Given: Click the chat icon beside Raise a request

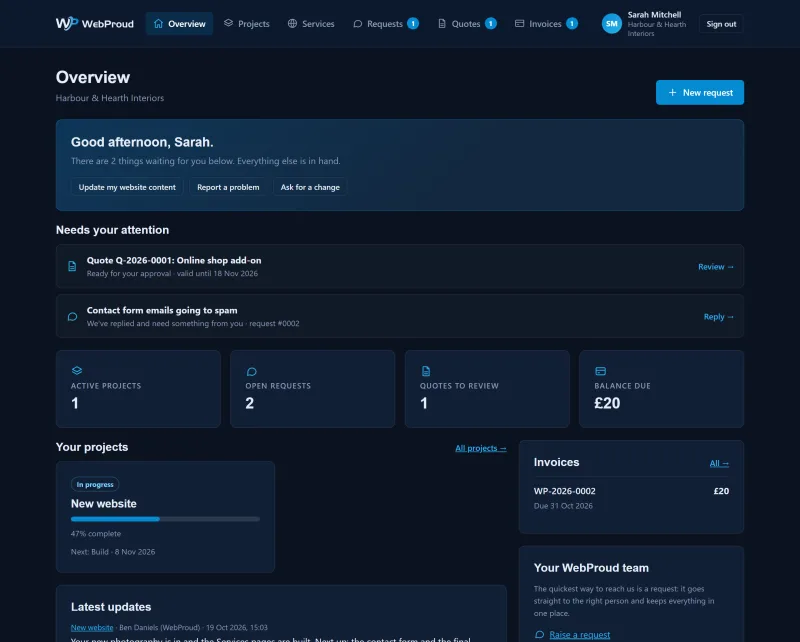Looking at the screenshot, I should pos(539,634).
